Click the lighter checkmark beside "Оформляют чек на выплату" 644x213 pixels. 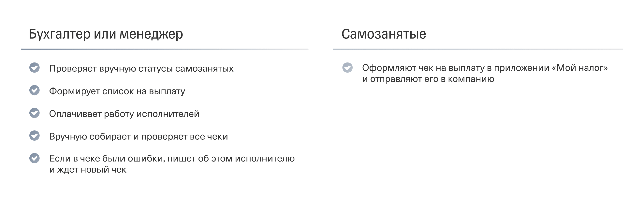click(347, 67)
